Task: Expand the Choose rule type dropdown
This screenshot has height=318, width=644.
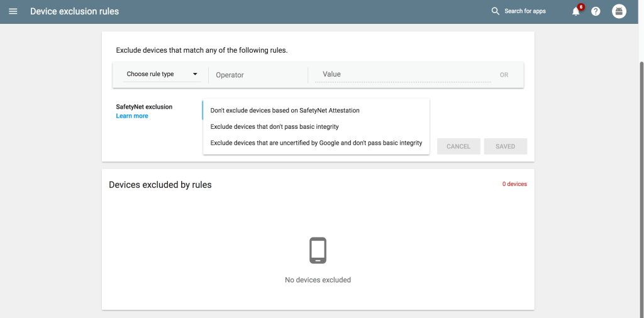Action: tap(162, 74)
